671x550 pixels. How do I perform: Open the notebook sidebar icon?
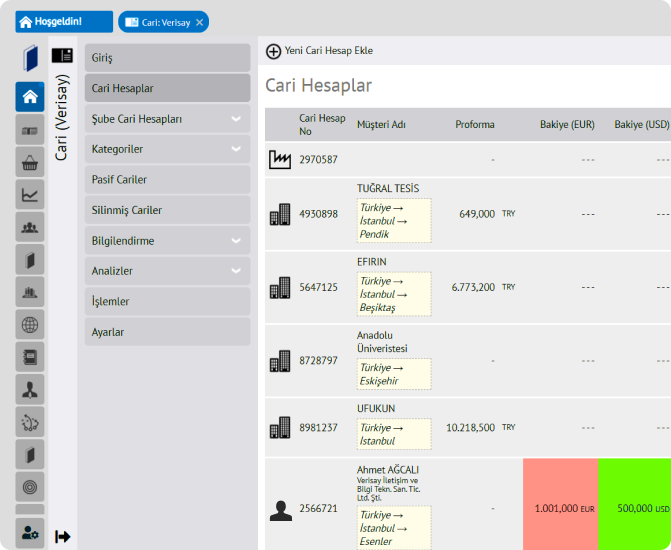pos(30,357)
